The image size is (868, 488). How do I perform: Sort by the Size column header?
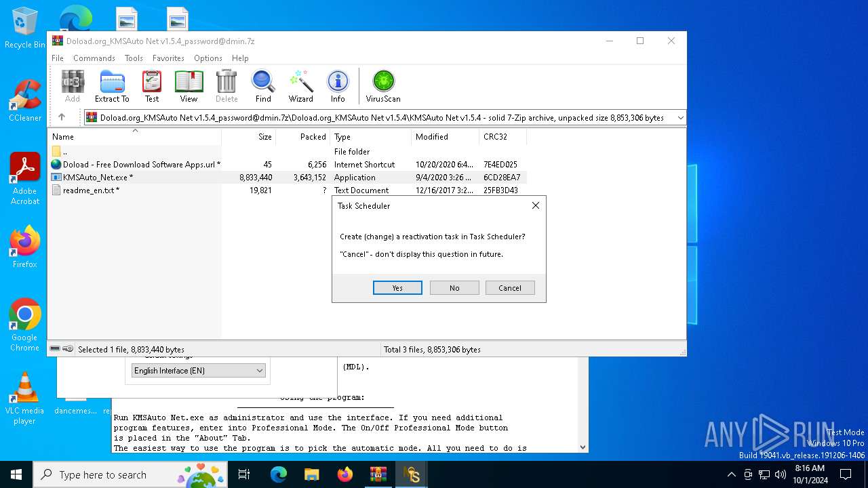coord(249,136)
